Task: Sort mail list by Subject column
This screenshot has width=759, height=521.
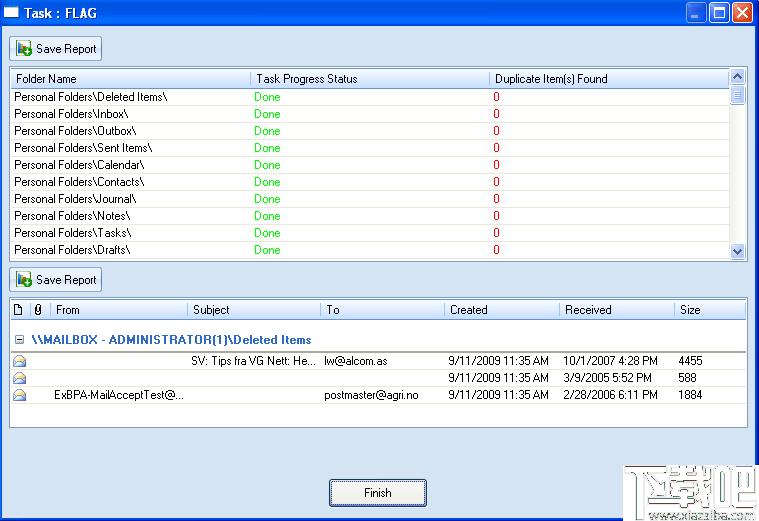Action: 254,310
